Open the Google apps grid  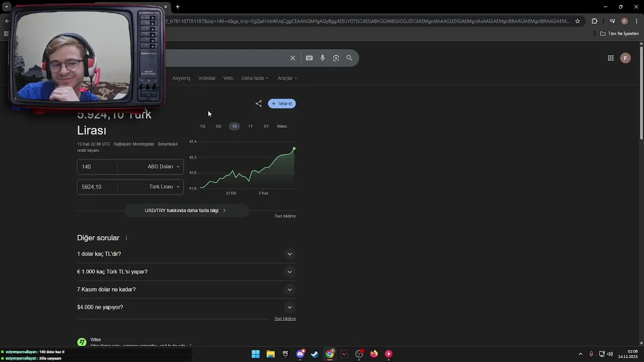click(x=611, y=58)
